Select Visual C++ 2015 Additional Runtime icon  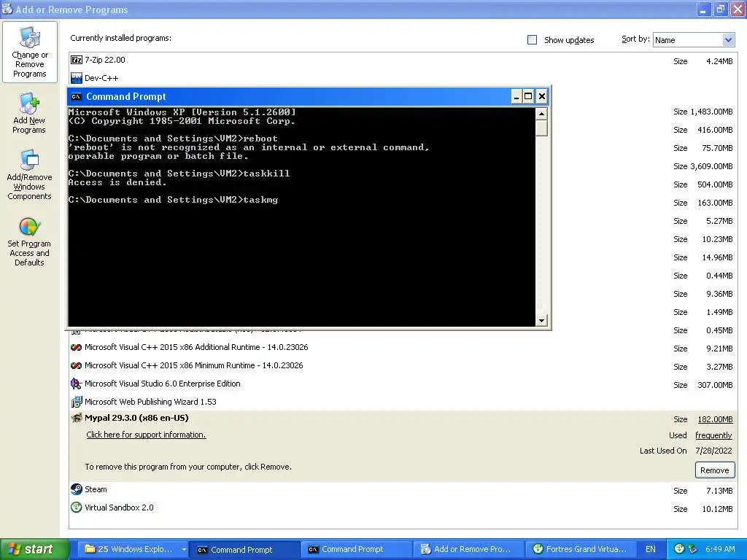point(76,348)
